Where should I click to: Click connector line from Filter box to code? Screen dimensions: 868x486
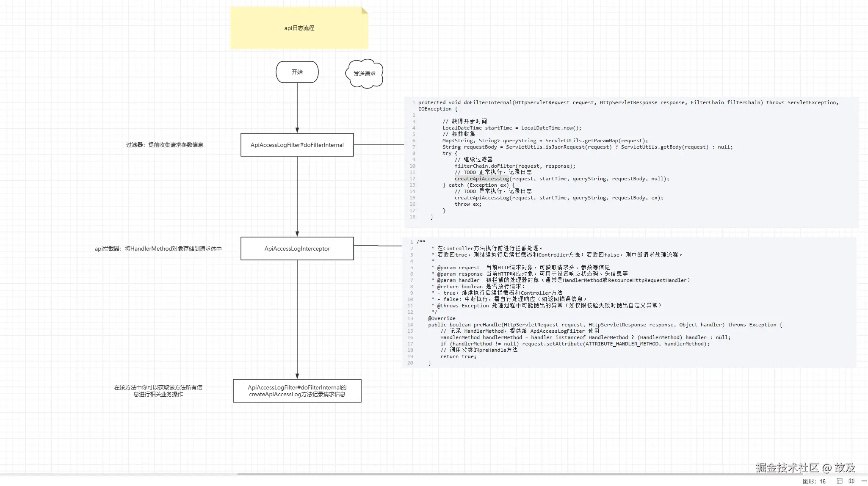(379, 145)
